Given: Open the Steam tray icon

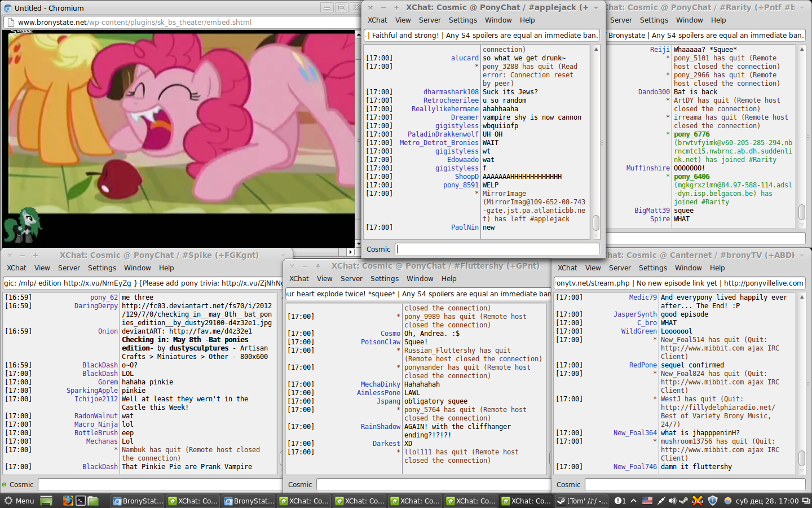Looking at the screenshot, I should pyautogui.click(x=683, y=501).
